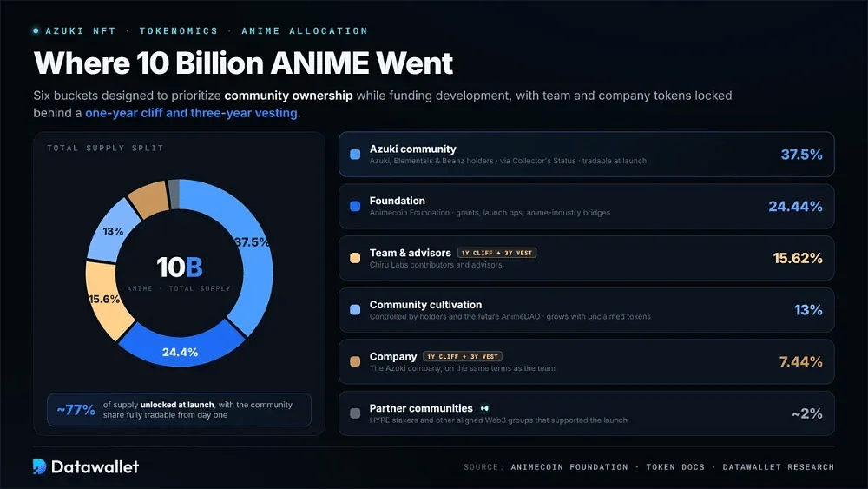Screen dimensions: 868x489
Task: Click TOKEN DOCS in the source line
Action: pos(675,466)
